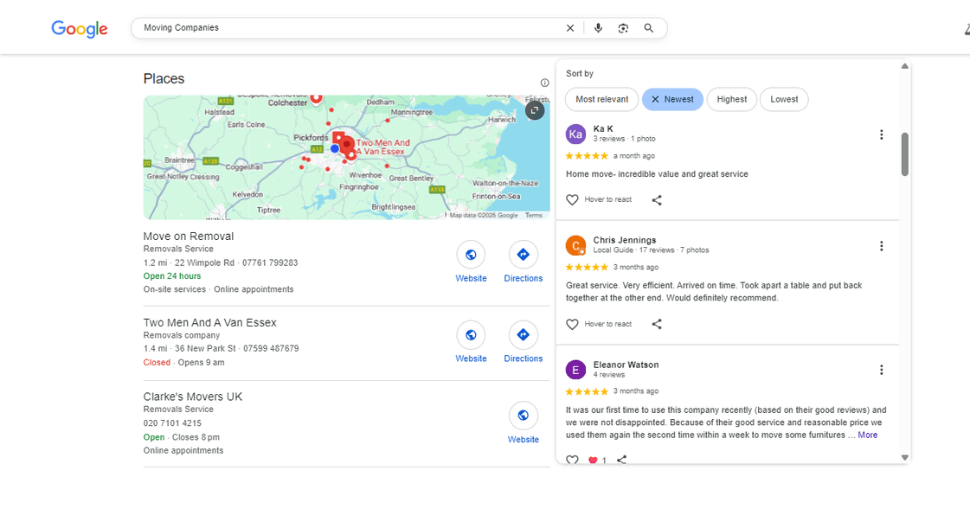Click reviews panel scrollbar thumb
Screen dimensions: 970x517
coord(904,154)
